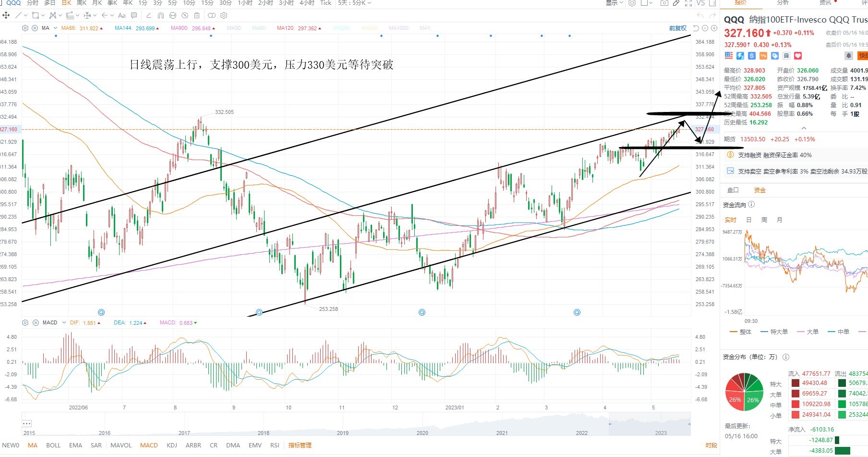The image size is (868, 457).
Task: Switch to the 盘口 order book tab
Action: pyautogui.click(x=733, y=190)
